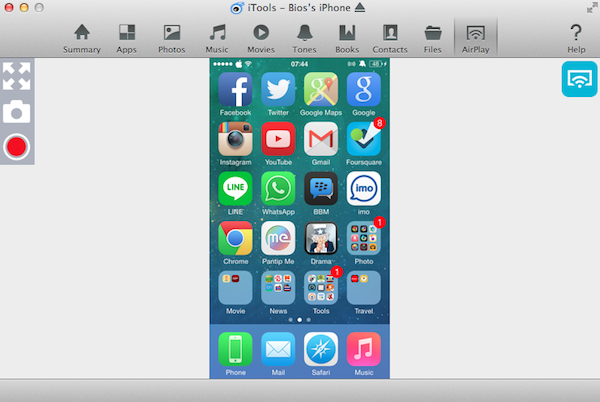Screen dimensions: 600x402
Task: Take a screenshot with the camera icon
Action: 16,112
